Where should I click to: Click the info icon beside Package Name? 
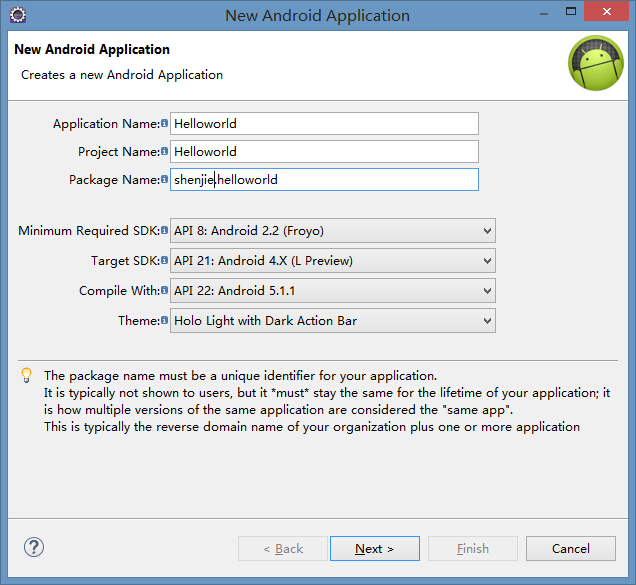[x=164, y=179]
